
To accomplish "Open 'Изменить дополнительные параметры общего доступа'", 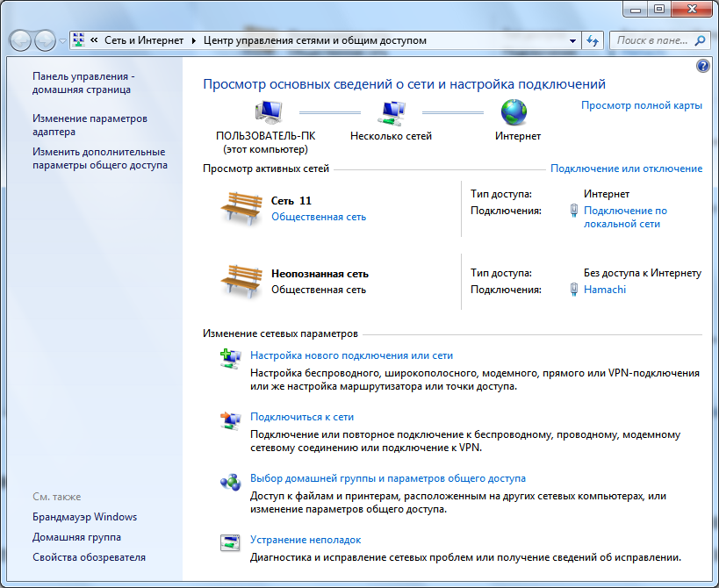I will pyautogui.click(x=99, y=158).
